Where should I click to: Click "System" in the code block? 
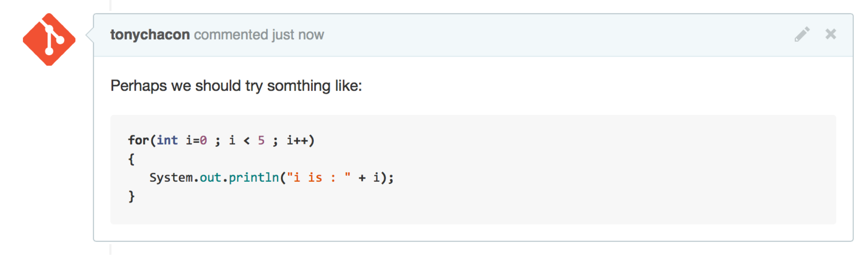point(171,178)
